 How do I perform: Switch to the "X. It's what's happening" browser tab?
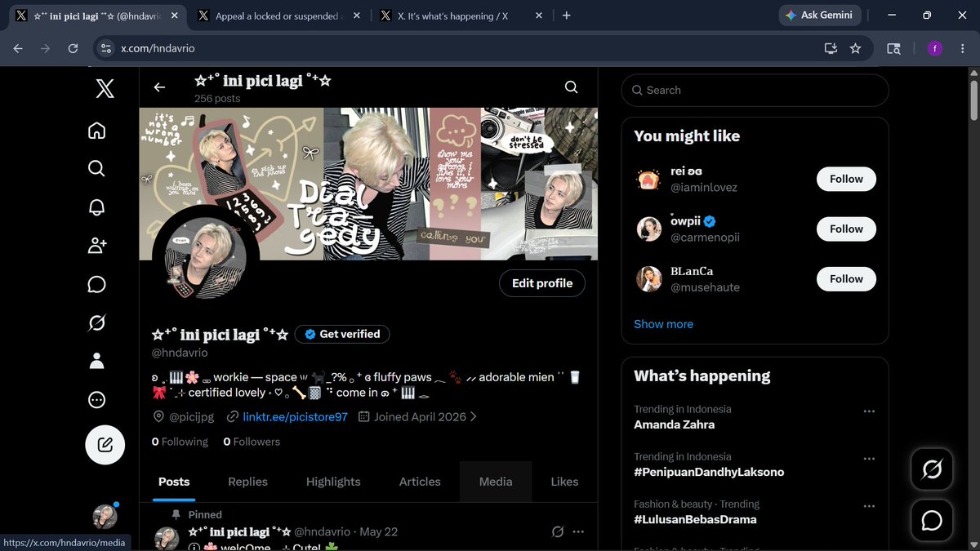click(460, 16)
